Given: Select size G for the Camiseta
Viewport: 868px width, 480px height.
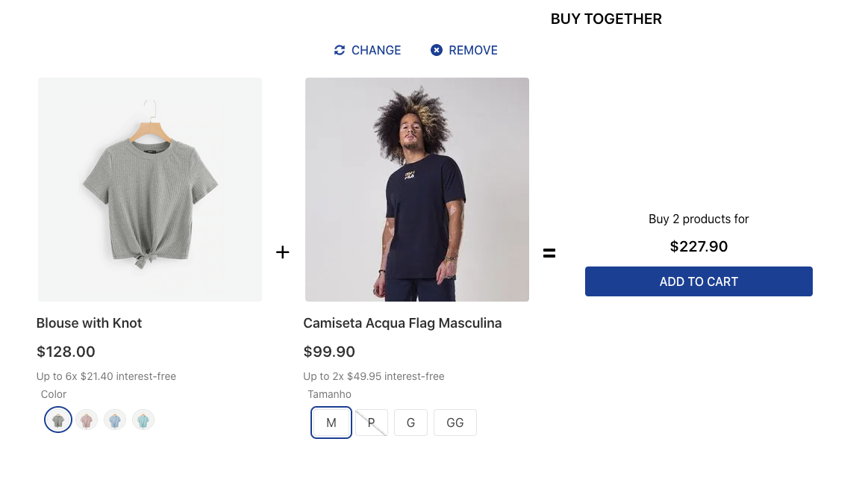Looking at the screenshot, I should [x=410, y=422].
